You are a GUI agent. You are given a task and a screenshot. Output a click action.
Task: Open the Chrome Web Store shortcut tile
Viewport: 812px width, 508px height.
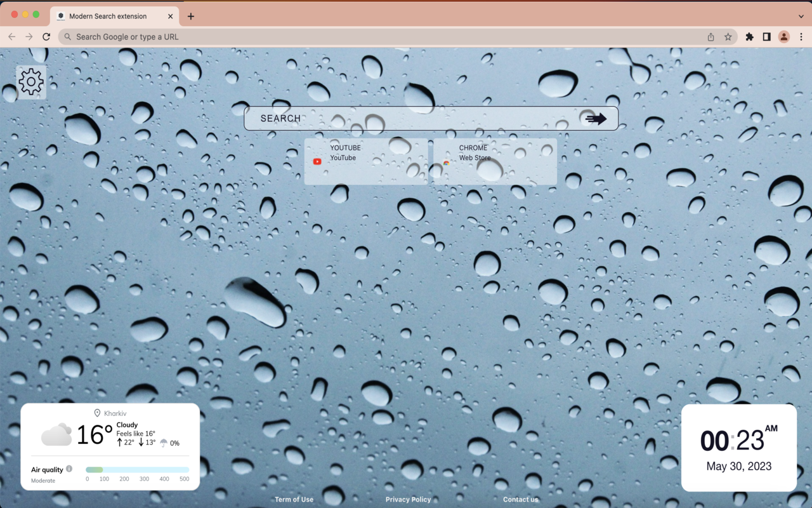495,162
